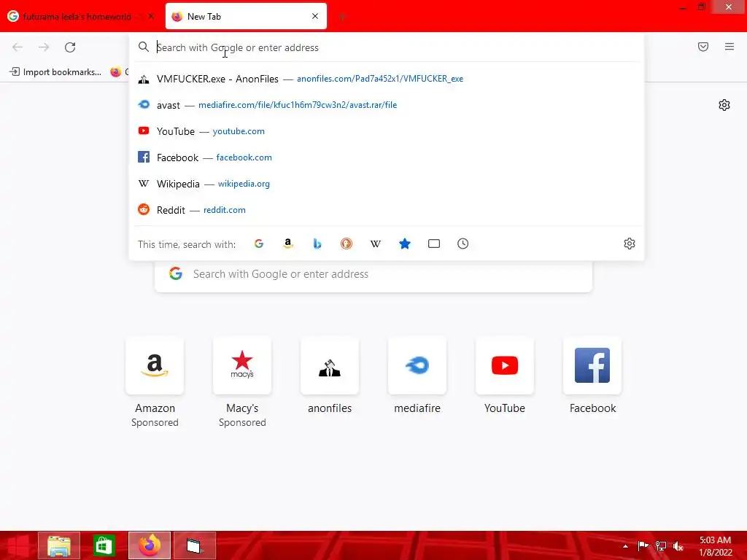Close the New Tab tab
The height and width of the screenshot is (560, 747).
pos(315,16)
